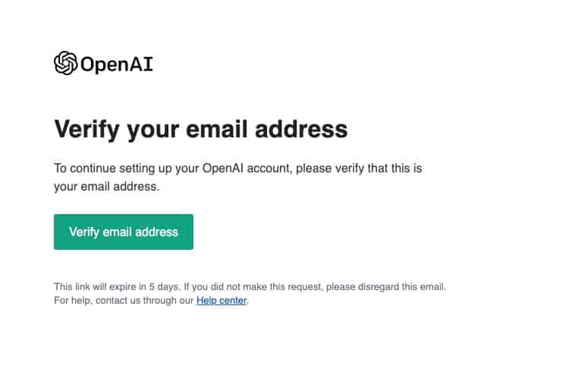The width and height of the screenshot is (588, 372).
Task: Click the 'your email address.' second body line
Action: click(x=106, y=186)
